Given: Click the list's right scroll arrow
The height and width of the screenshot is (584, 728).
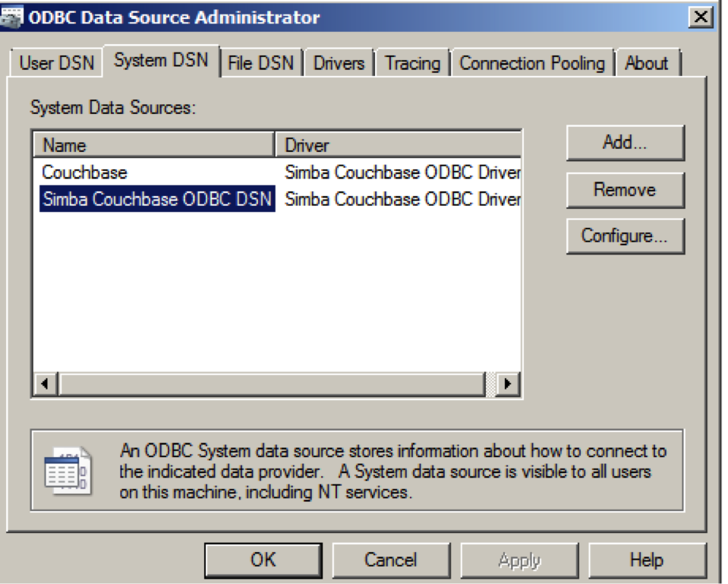Looking at the screenshot, I should [508, 384].
